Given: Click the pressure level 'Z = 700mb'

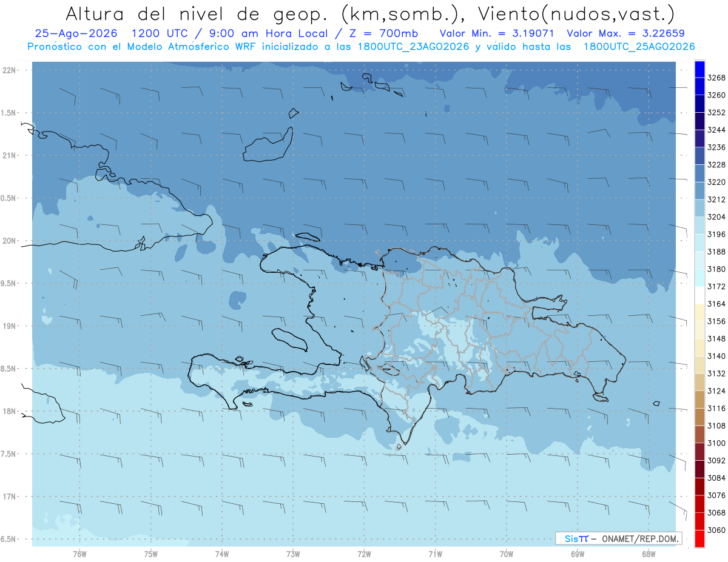Looking at the screenshot, I should [x=381, y=33].
